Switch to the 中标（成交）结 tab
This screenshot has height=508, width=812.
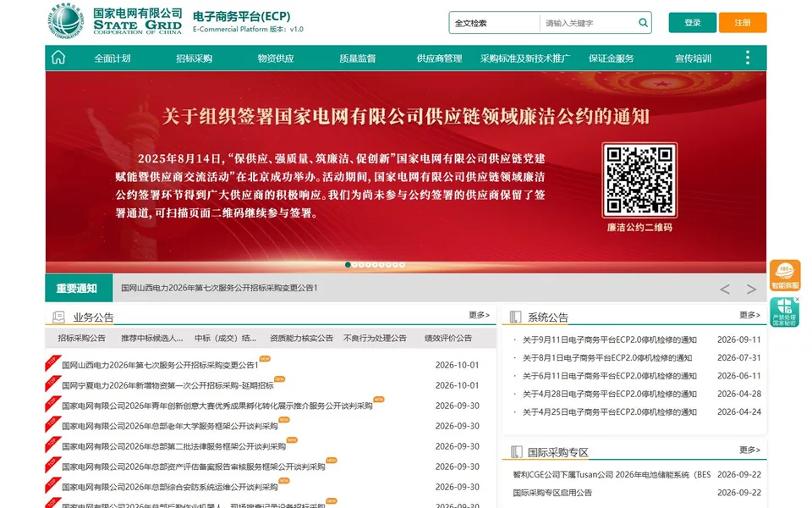[225, 338]
